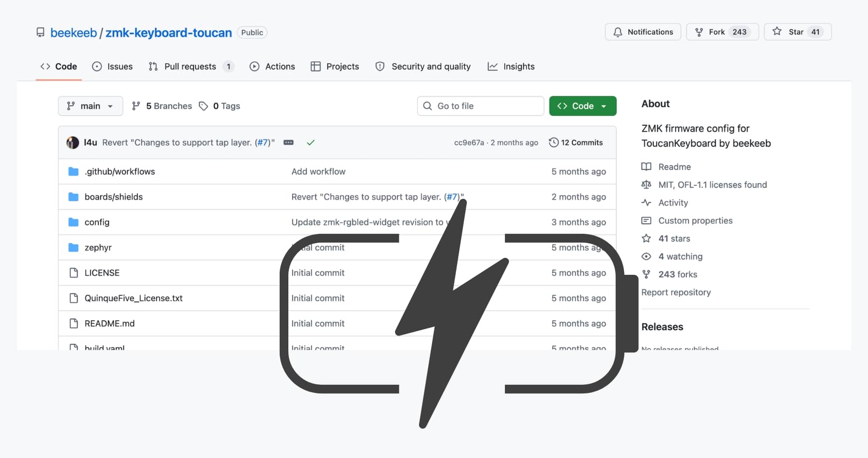Switch to the Insights tab

511,67
